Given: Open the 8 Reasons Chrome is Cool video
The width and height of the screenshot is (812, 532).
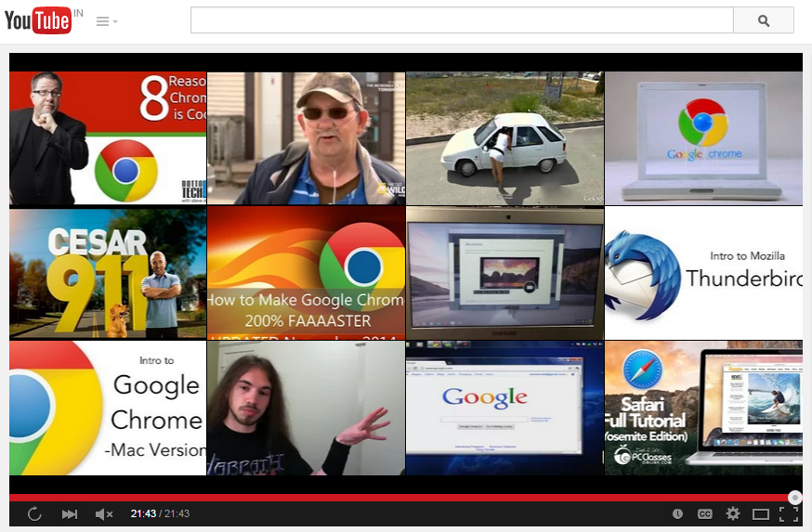Looking at the screenshot, I should [108, 137].
